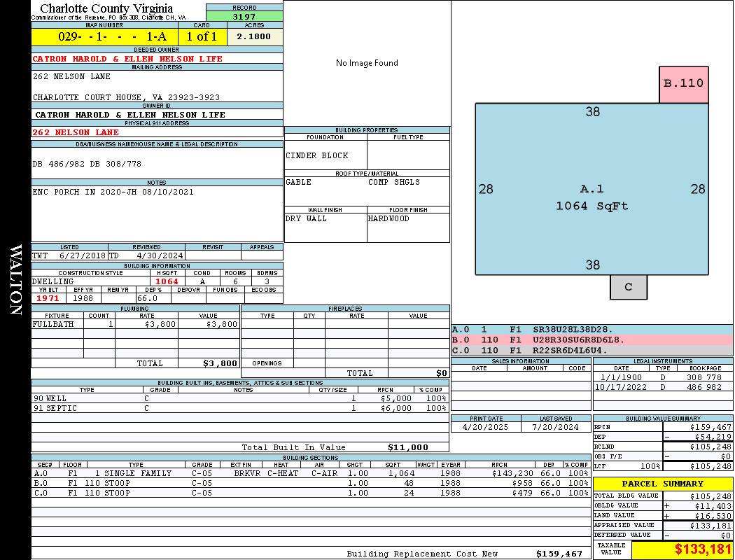Select the yellow map number field
The height and width of the screenshot is (560, 735).
[104, 36]
